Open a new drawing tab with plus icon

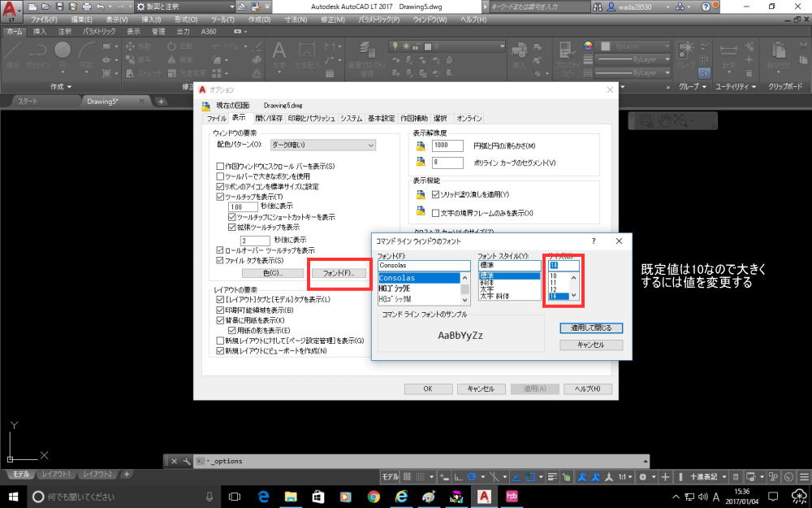(161, 101)
